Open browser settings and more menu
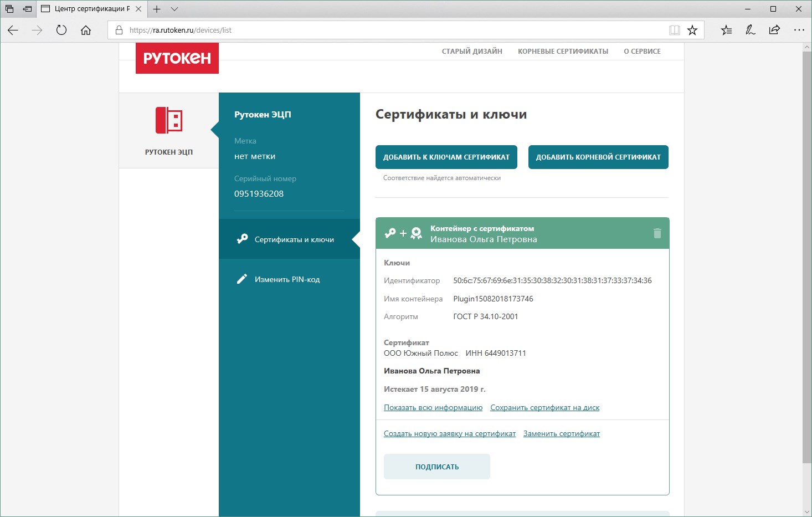812x517 pixels. 799,30
